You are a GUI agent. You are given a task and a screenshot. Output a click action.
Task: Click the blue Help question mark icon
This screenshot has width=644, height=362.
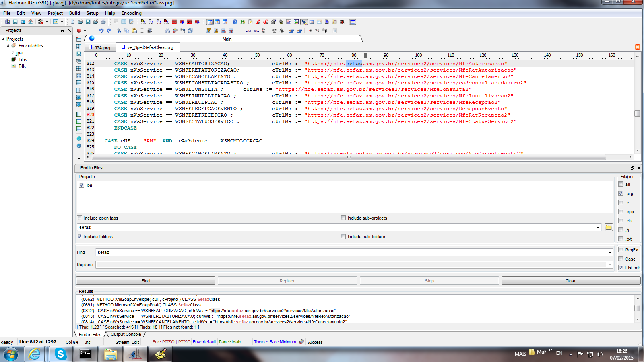point(235,22)
